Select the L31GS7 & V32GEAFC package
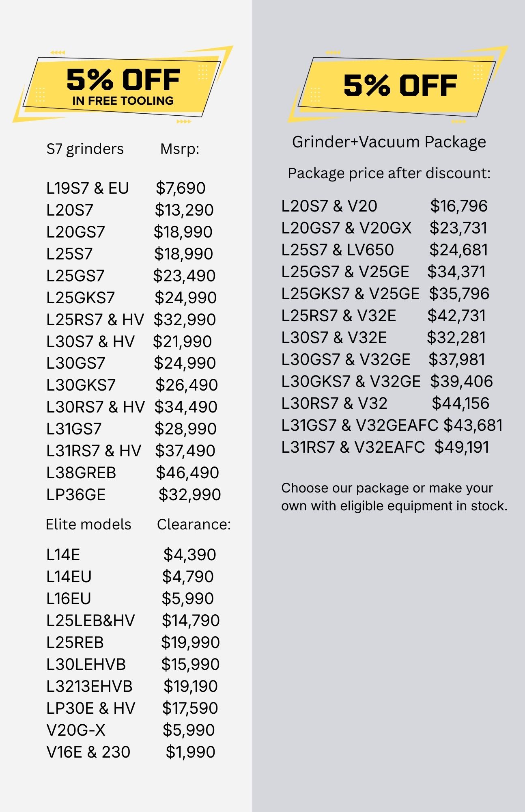The width and height of the screenshot is (525, 812). [x=359, y=425]
